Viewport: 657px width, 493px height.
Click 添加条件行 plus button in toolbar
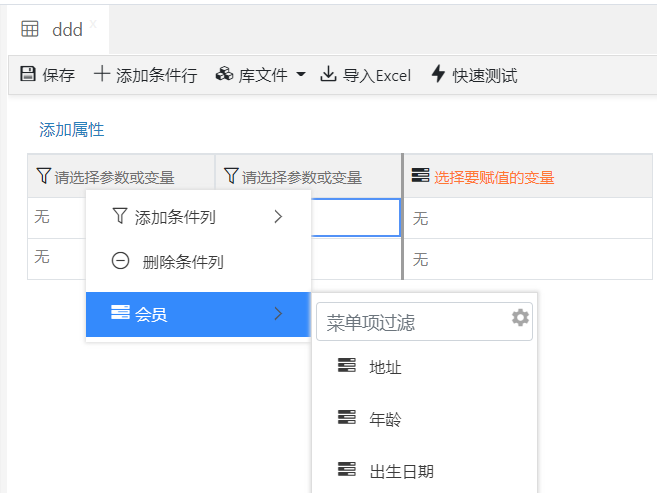(x=102, y=75)
